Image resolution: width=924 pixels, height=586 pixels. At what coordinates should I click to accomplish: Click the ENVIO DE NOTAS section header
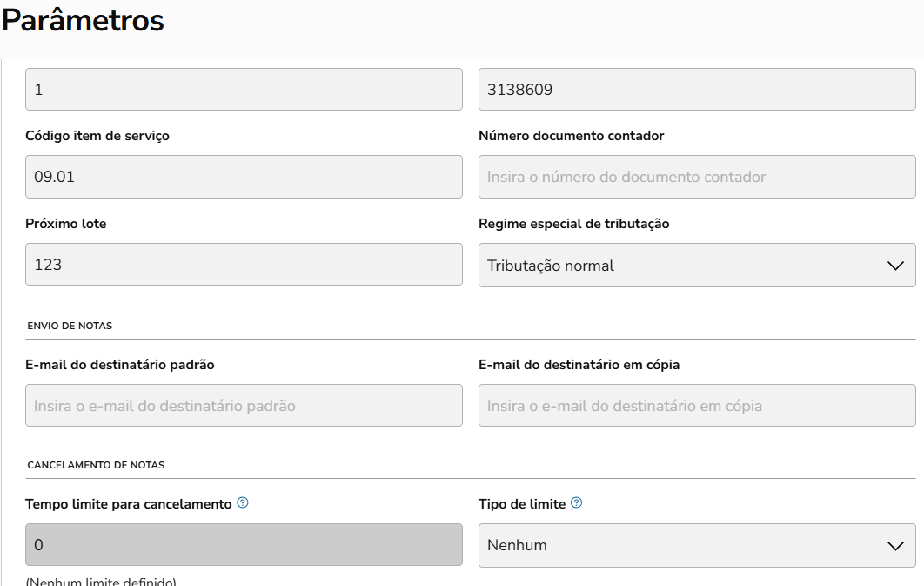[x=70, y=326]
